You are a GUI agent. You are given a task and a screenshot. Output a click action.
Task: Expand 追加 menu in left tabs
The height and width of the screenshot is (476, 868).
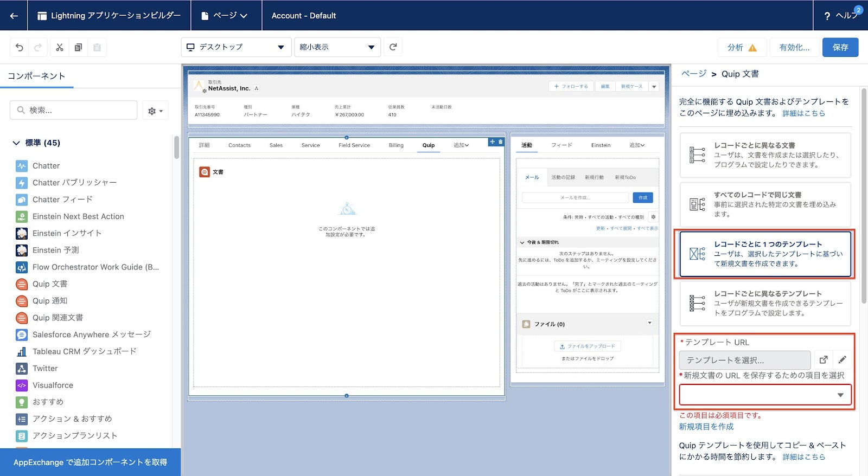coord(461,145)
